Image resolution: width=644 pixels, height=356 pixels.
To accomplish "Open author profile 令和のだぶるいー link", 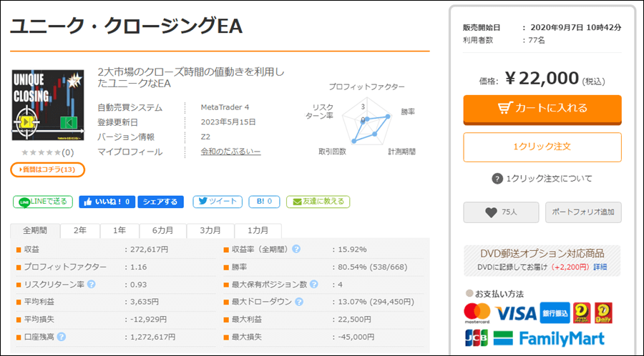I will coord(230,152).
